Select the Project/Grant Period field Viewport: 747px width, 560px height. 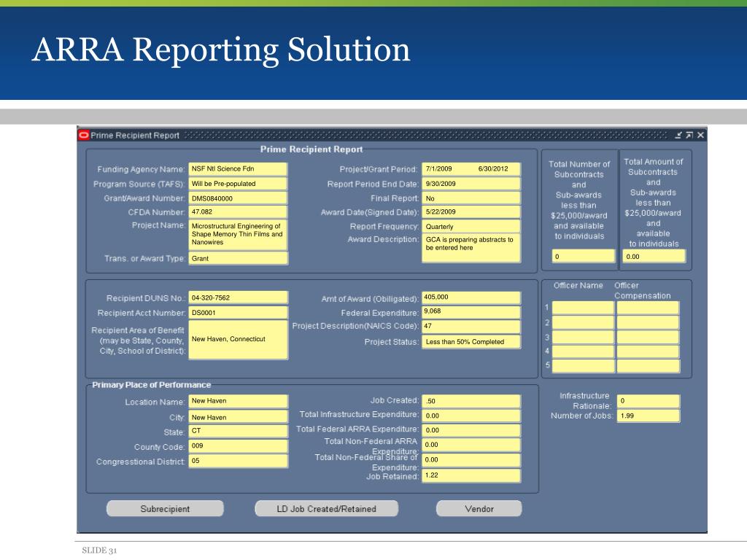coord(471,169)
